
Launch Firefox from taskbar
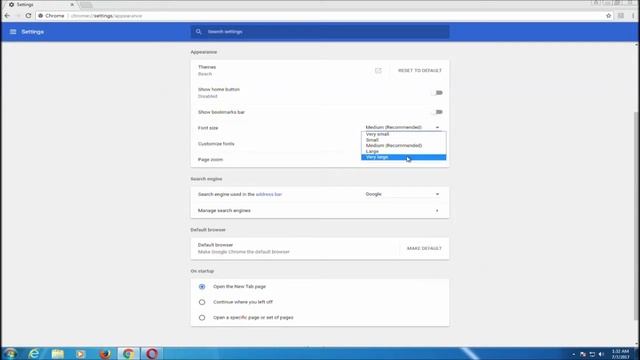[x=105, y=353]
